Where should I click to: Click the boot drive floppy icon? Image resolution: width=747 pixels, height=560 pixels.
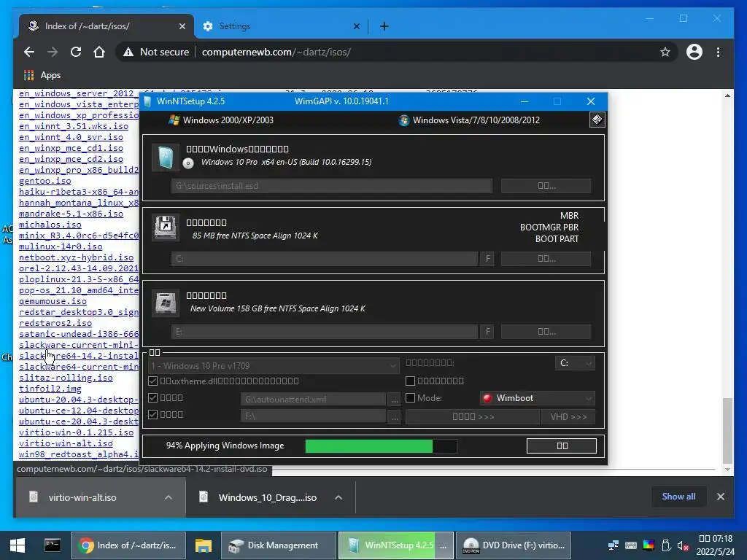click(166, 227)
